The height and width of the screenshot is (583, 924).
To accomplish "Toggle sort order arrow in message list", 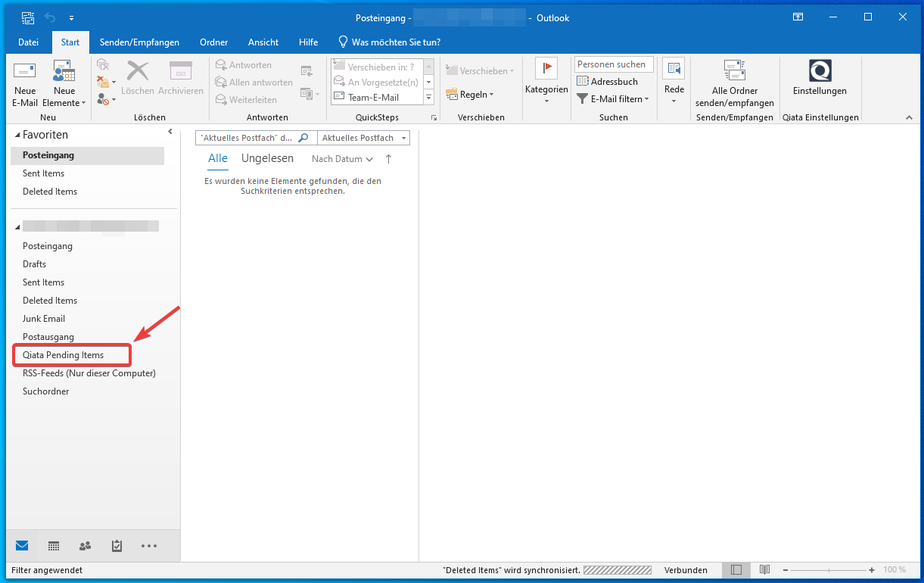I will [389, 159].
